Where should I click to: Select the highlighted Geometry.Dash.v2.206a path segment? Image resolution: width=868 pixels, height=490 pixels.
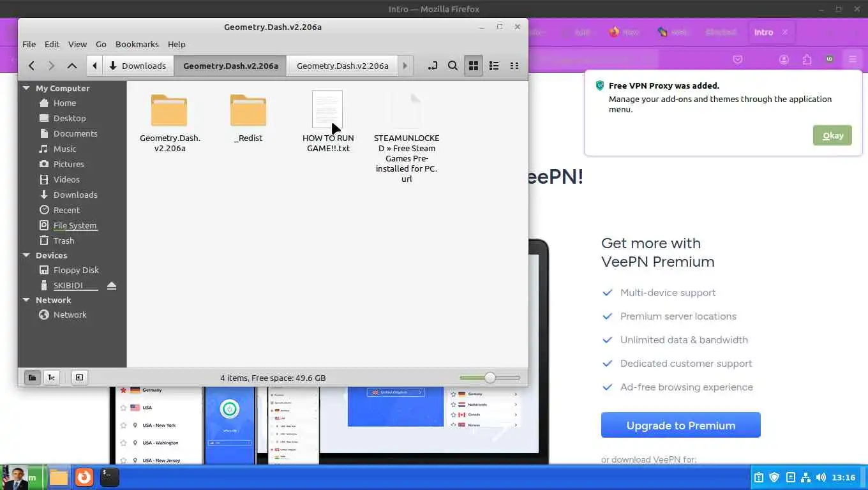click(230, 66)
